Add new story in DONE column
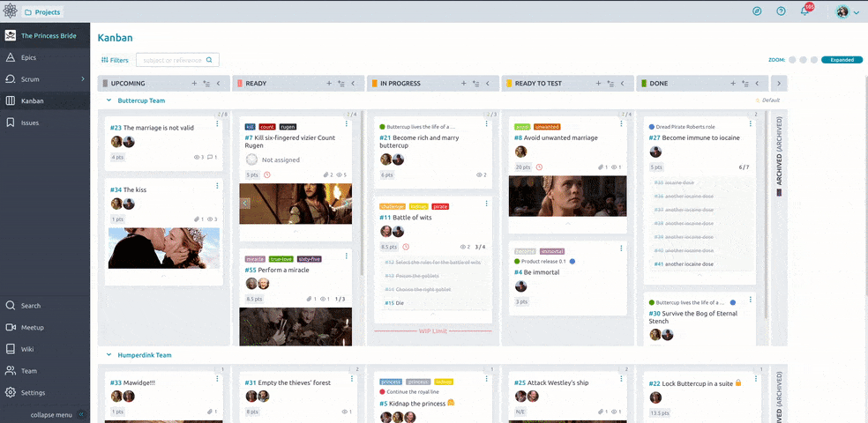 [733, 84]
